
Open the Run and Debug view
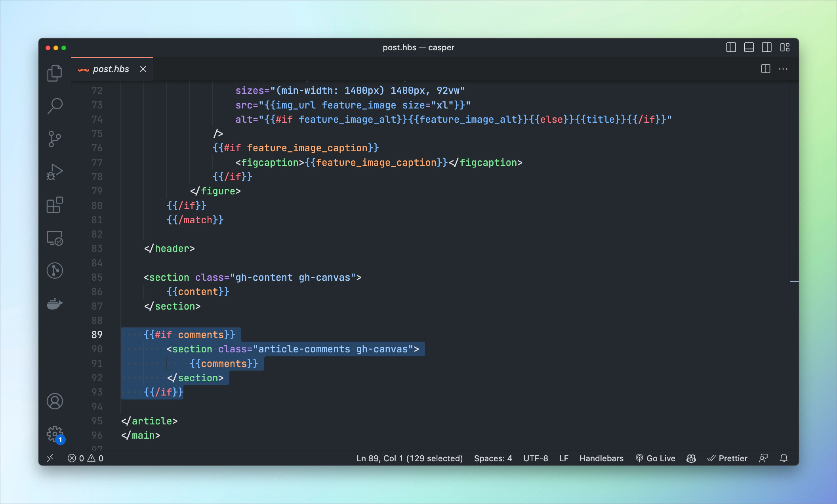55,172
